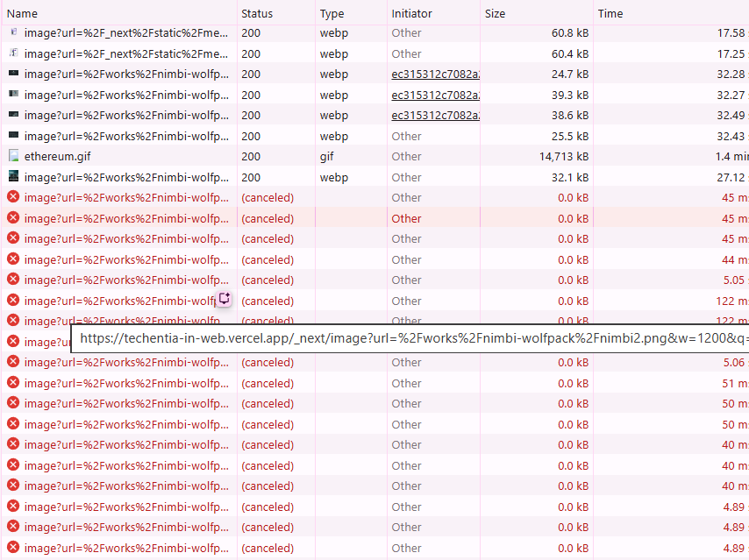The width and height of the screenshot is (749, 560).
Task: Click the ethereum.gif file thumbnail icon
Action: (13, 156)
